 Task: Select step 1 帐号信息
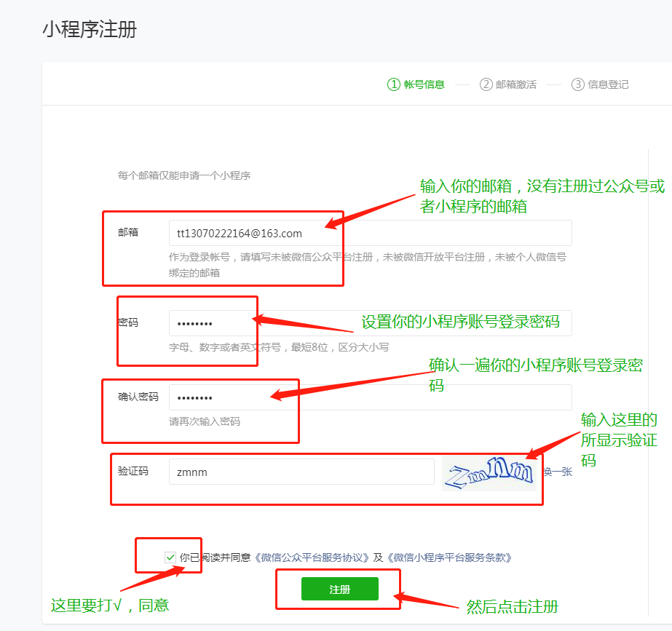pos(416,84)
